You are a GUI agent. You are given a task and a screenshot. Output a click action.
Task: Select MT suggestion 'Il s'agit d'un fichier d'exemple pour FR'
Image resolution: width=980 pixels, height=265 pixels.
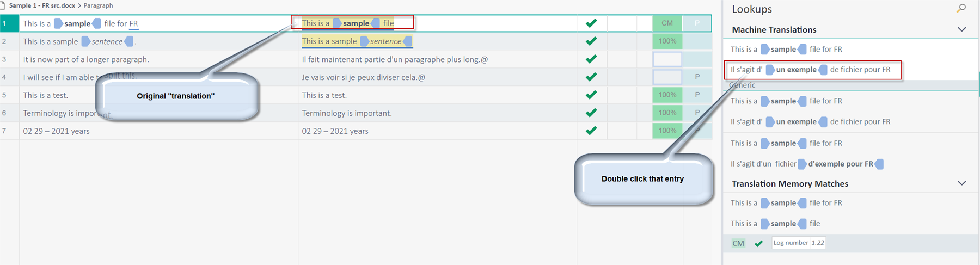pos(807,164)
